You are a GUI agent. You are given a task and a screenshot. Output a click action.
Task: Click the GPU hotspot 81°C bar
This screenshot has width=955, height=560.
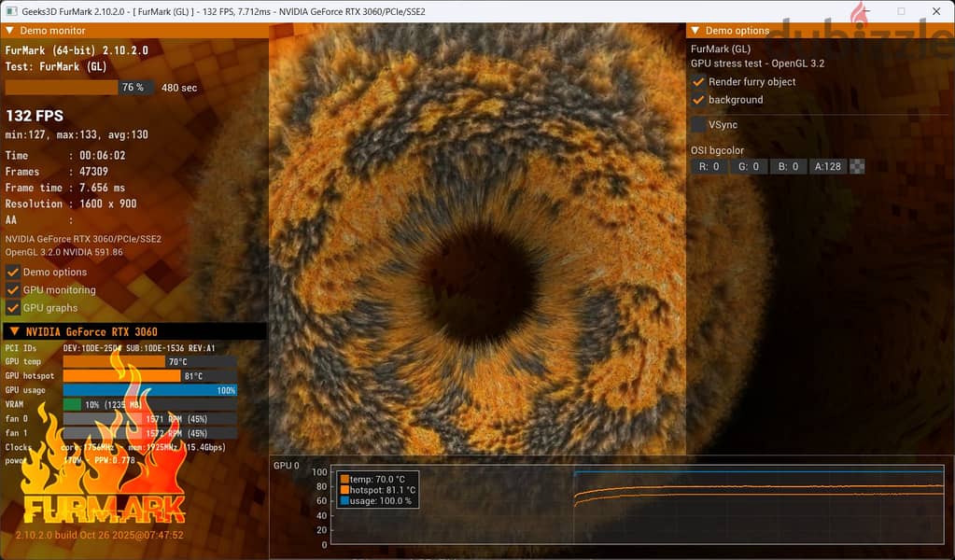(149, 376)
